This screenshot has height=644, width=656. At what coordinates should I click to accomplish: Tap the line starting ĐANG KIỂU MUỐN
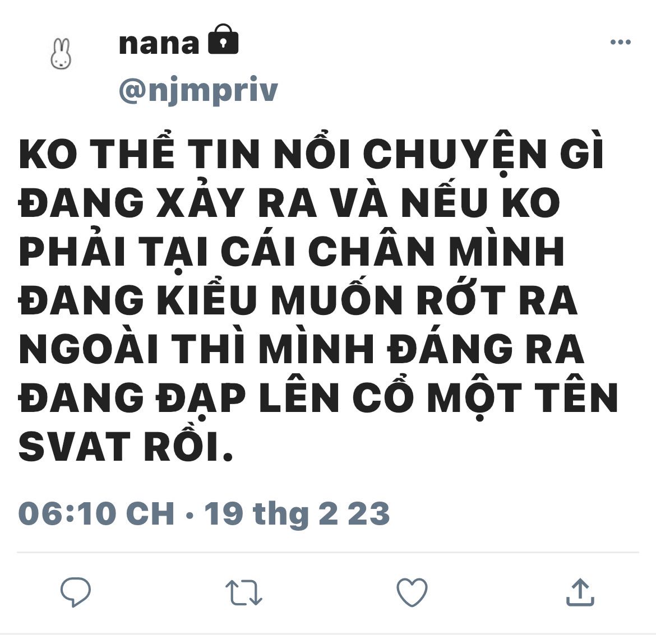point(298,298)
